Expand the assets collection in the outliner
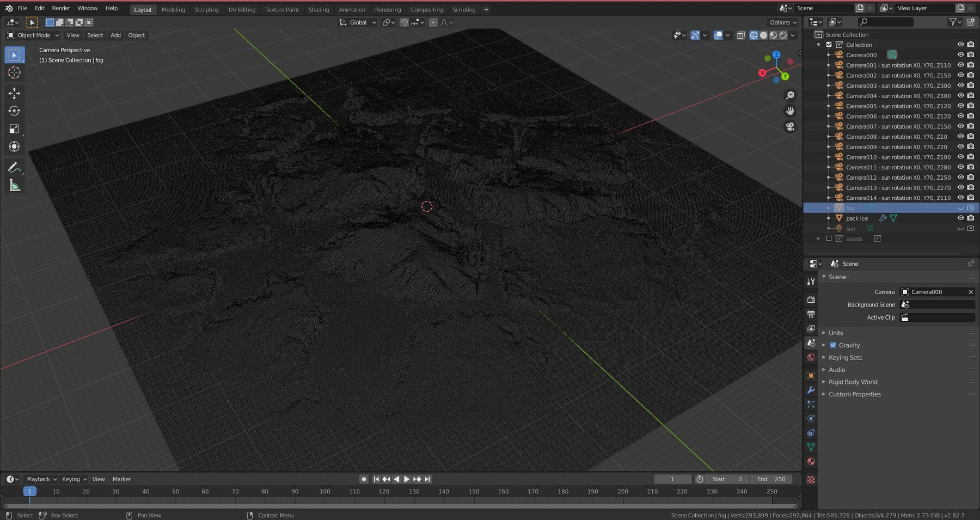The image size is (980, 520). [819, 238]
